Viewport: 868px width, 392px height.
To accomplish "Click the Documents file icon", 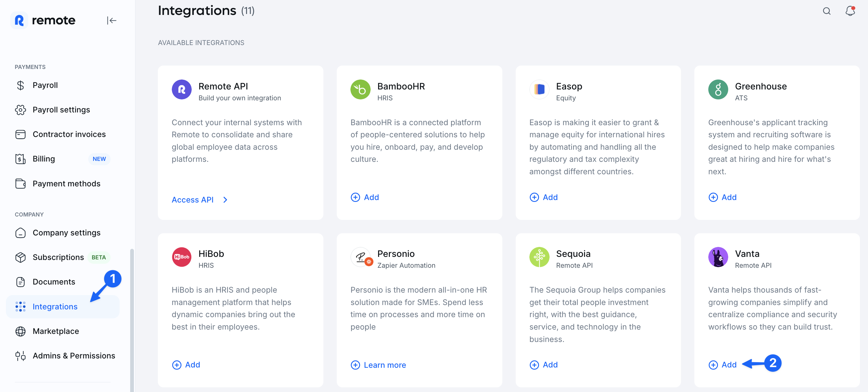I will 21,282.
